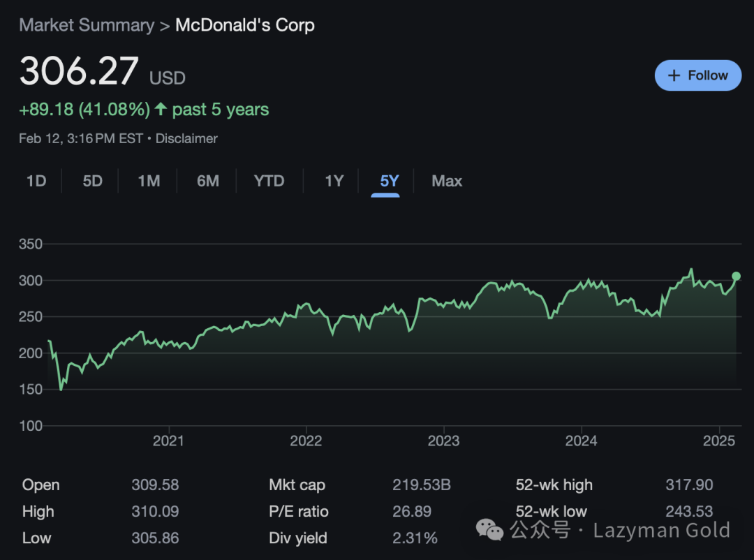
Task: Select the 6M range tab
Action: (x=208, y=181)
